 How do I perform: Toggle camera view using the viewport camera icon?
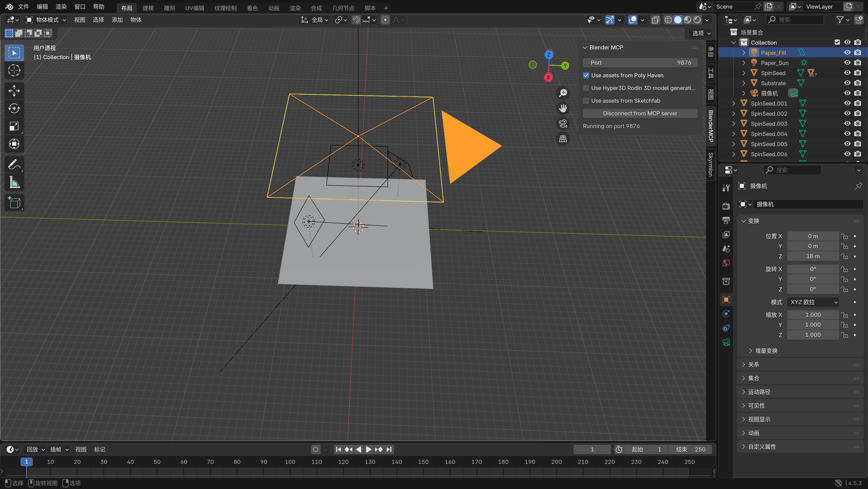(563, 123)
